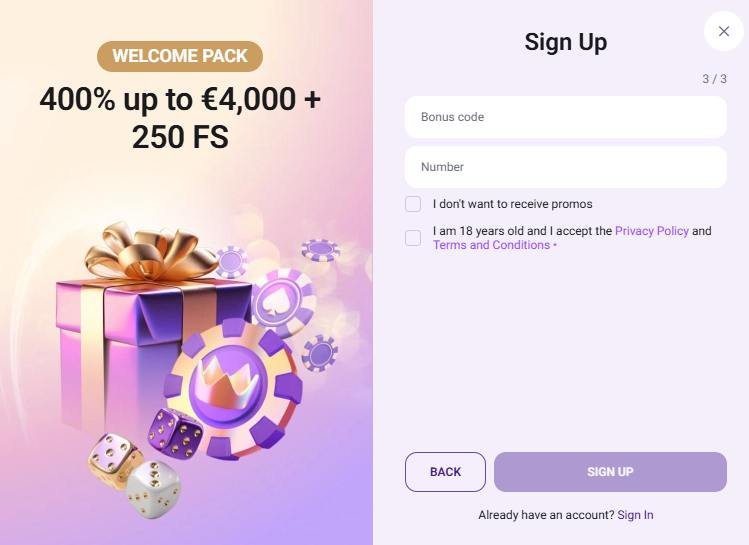
Task: Close the Sign Up dialog
Action: (724, 32)
